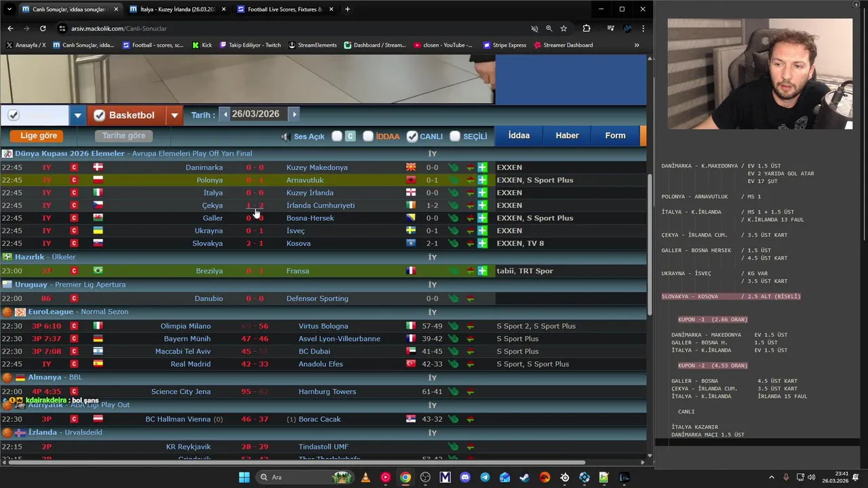Image resolution: width=868 pixels, height=488 pixels.
Task: Open the dropdown arrow right of Basketbol
Action: [174, 115]
